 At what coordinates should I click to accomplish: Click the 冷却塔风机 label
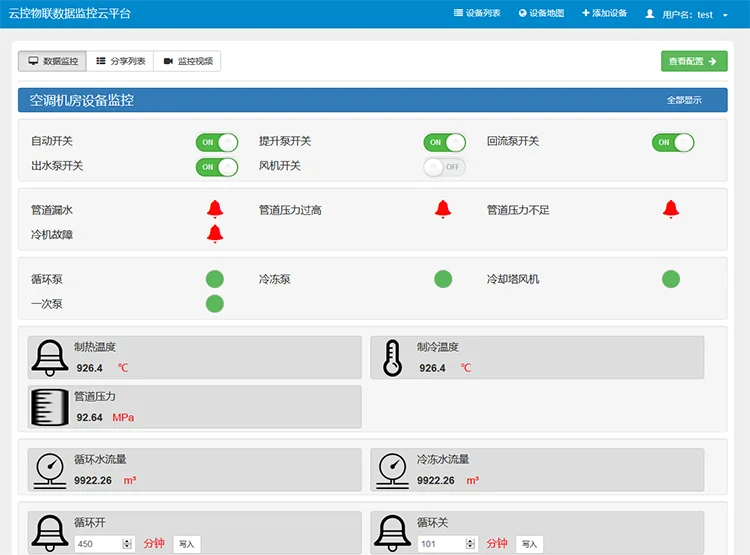tap(513, 279)
